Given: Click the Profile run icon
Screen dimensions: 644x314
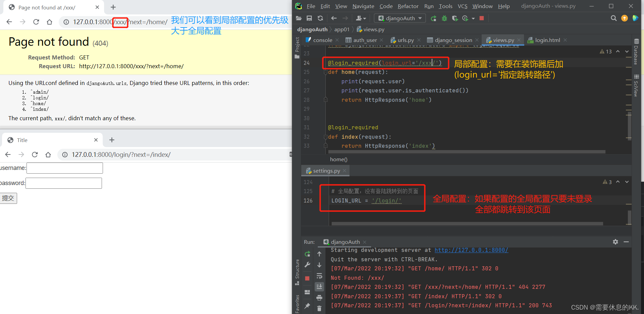Looking at the screenshot, I should [465, 18].
